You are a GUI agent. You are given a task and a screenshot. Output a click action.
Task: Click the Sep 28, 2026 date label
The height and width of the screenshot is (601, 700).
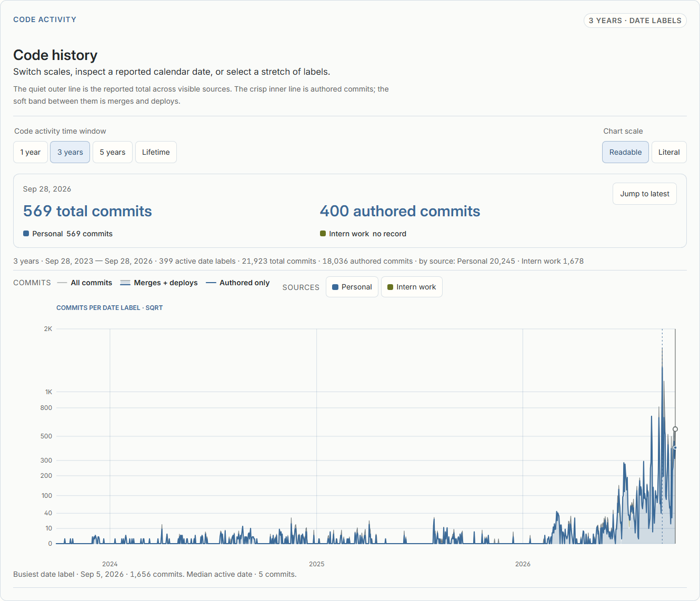[x=47, y=189]
